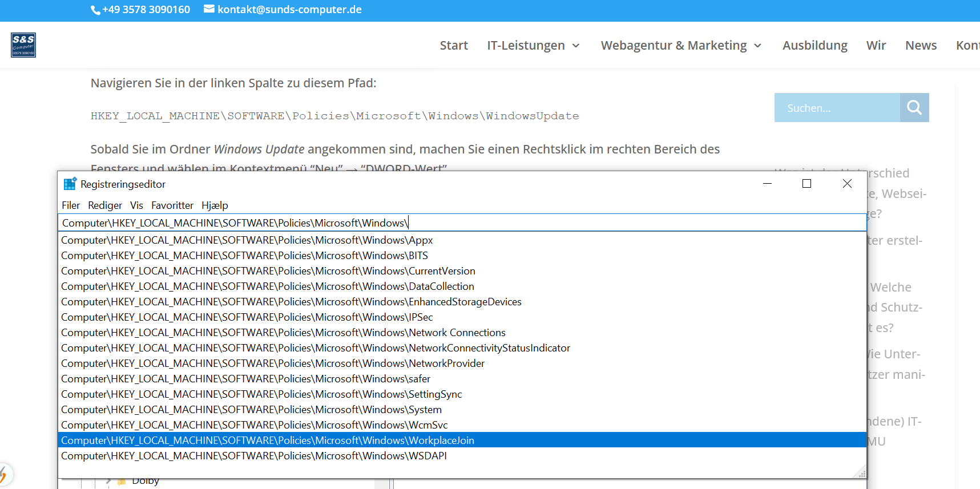Image resolution: width=980 pixels, height=489 pixels.
Task: Click the registry address bar
Action: tap(462, 223)
